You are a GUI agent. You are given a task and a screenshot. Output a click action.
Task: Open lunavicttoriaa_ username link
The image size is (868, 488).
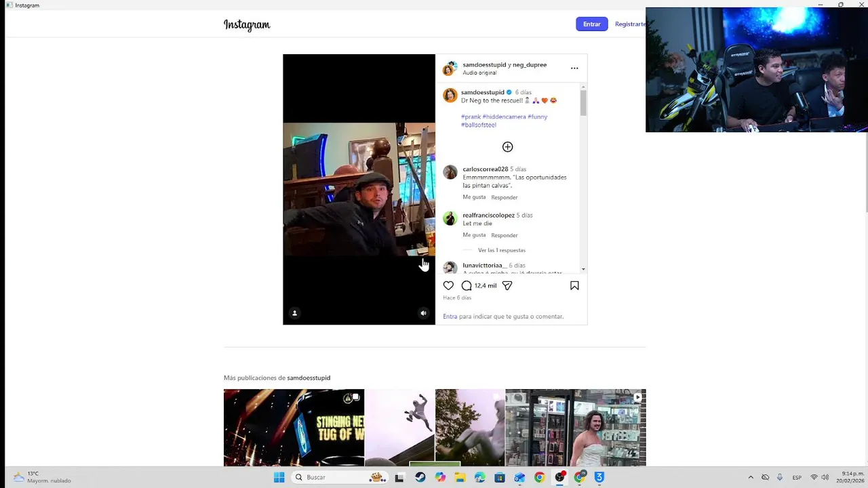(x=484, y=265)
